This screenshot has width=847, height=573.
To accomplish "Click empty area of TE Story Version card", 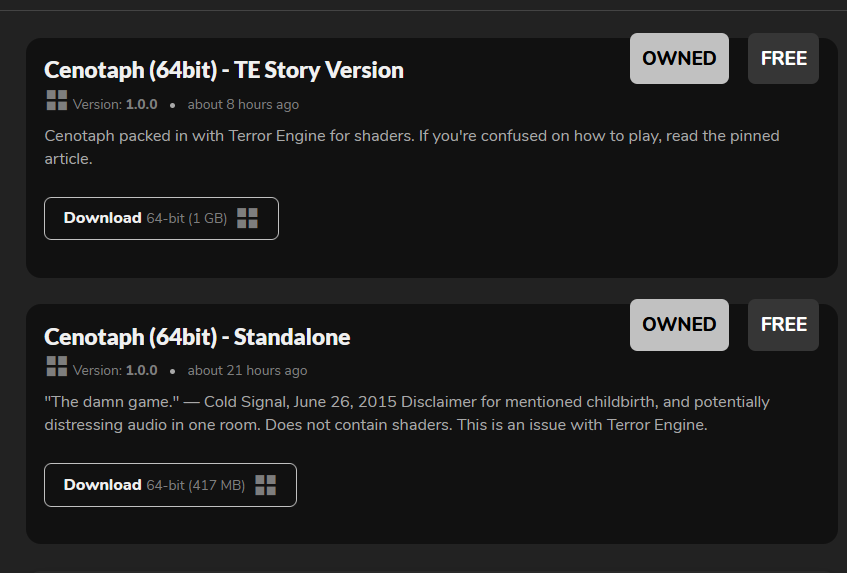I will [x=540, y=227].
